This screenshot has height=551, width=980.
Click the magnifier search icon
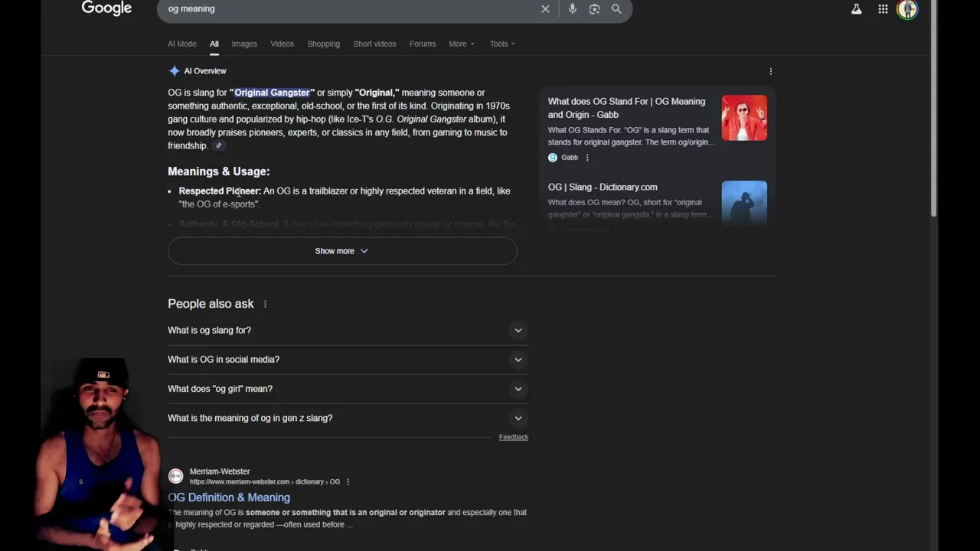click(x=616, y=9)
